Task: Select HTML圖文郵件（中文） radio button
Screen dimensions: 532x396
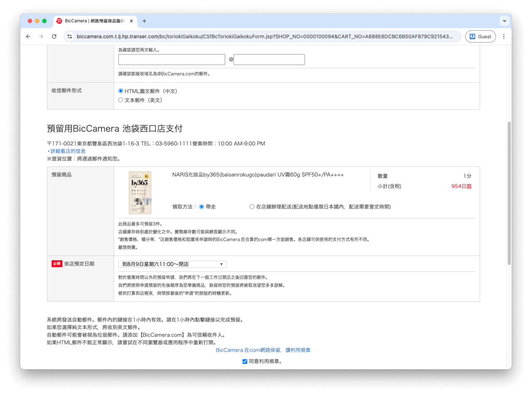Action: pos(121,91)
